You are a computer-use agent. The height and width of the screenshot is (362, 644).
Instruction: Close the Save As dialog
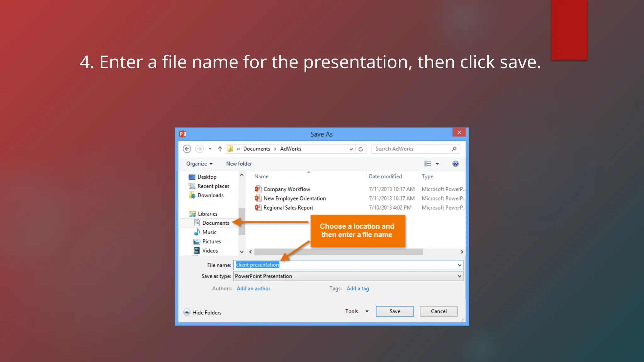459,132
